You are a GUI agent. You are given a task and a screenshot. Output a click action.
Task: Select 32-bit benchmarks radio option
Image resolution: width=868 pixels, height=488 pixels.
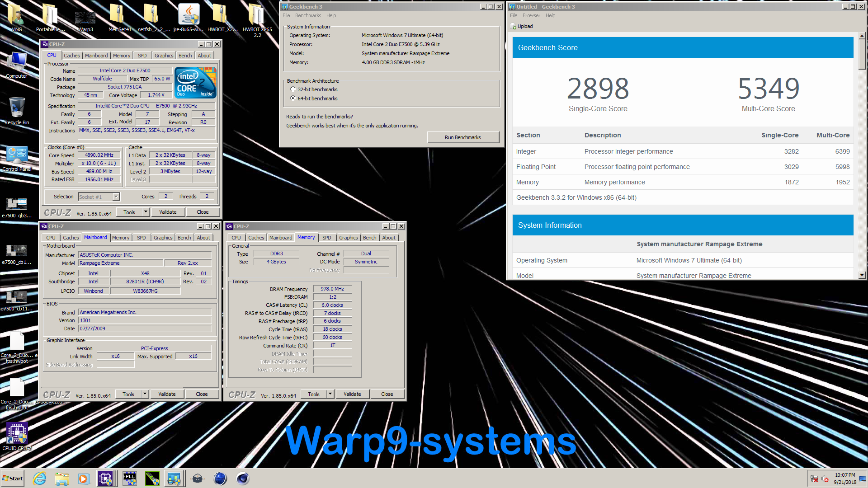[293, 89]
